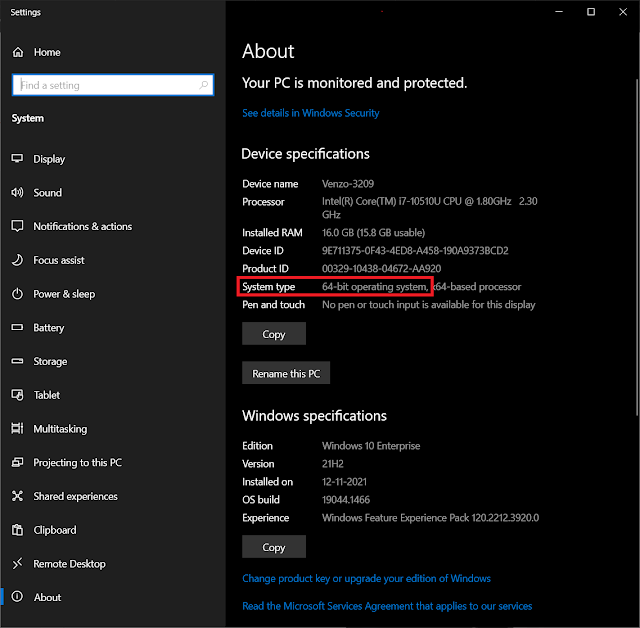640x628 pixels.
Task: Click the Tablet icon in sidebar
Action: (x=17, y=395)
